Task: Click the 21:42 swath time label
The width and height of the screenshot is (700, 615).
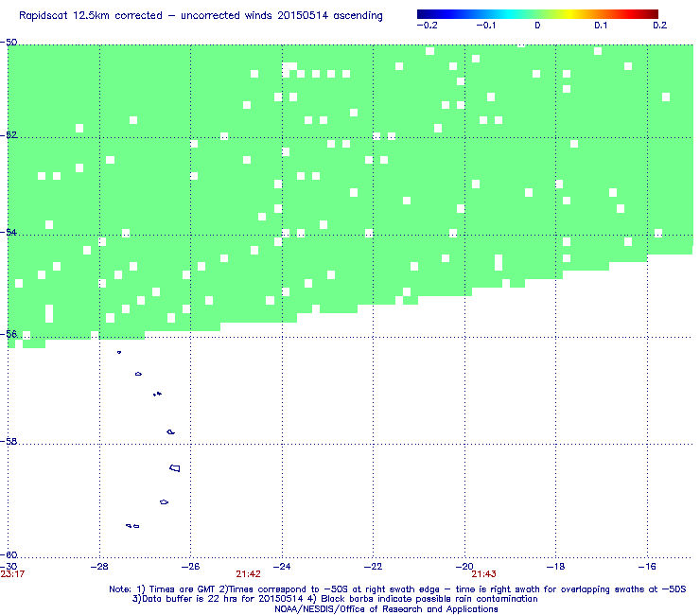Action: pyautogui.click(x=248, y=574)
